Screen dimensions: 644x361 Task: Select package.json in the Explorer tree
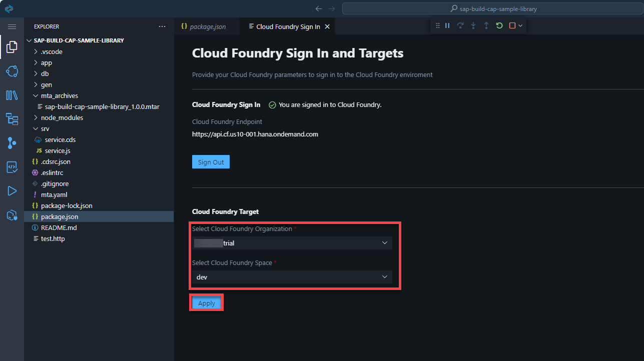[x=99, y=216]
